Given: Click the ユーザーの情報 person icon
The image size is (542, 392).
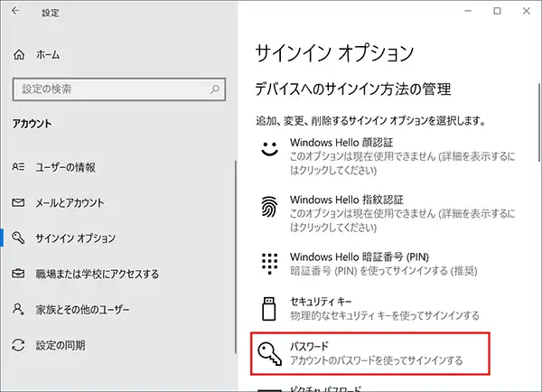Looking at the screenshot, I should [18, 167].
